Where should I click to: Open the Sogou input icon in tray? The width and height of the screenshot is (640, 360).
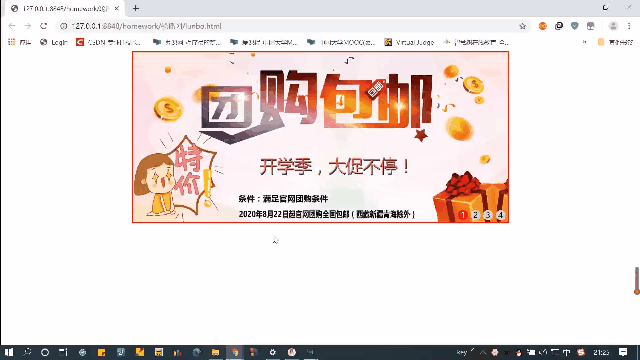click(x=581, y=352)
